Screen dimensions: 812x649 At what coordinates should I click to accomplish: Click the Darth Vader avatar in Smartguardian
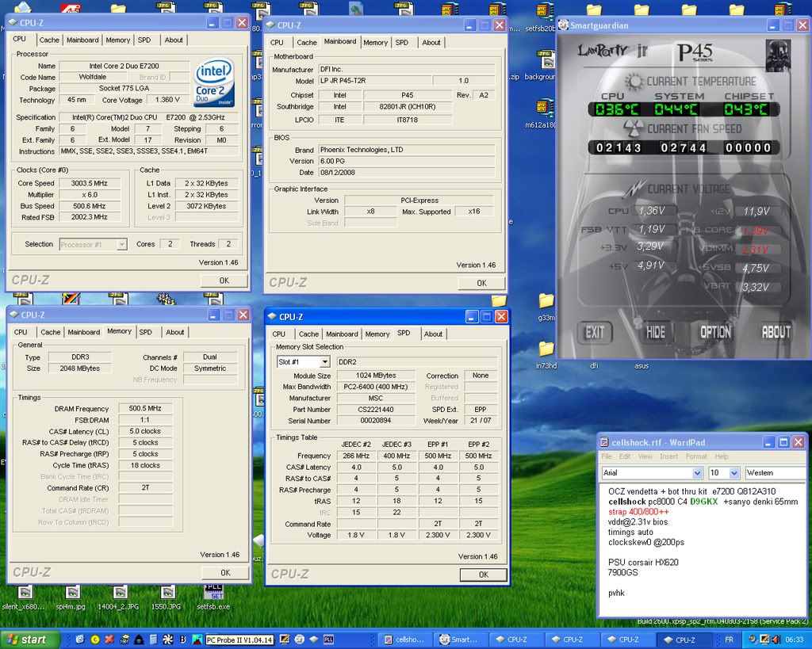(x=777, y=55)
